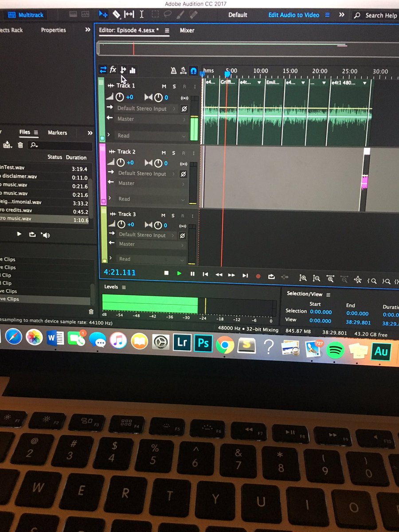The height and width of the screenshot is (532, 399).
Task: Click the red Record button
Action: [258, 276]
